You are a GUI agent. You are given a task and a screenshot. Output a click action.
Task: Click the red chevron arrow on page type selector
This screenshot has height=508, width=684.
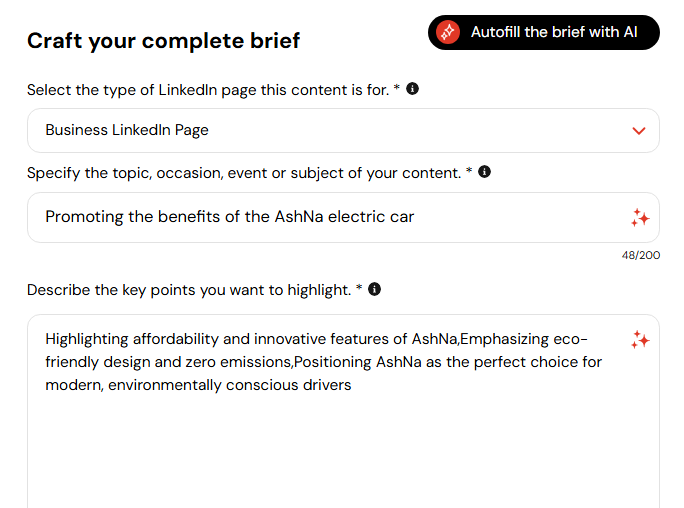(x=639, y=131)
